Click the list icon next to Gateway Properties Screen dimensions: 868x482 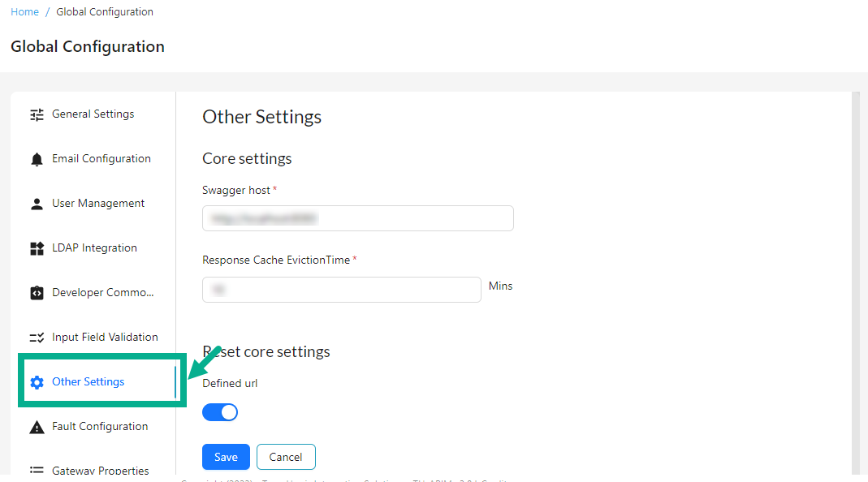(36, 469)
